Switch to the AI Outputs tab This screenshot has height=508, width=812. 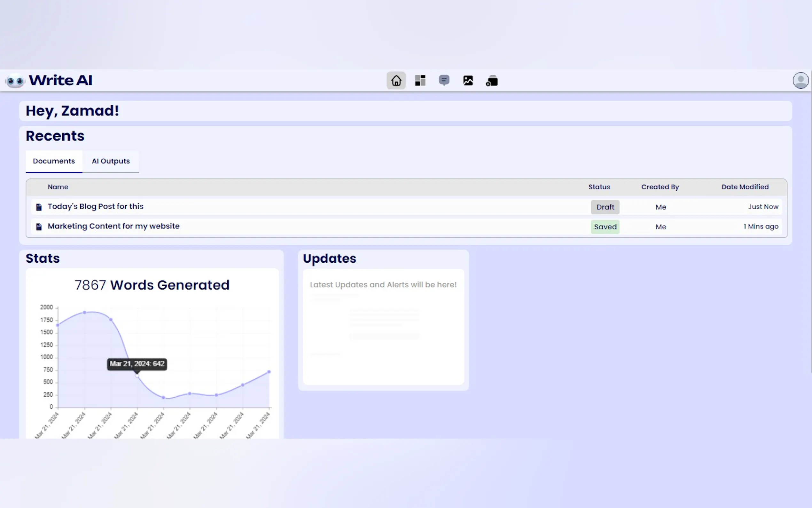(x=111, y=161)
